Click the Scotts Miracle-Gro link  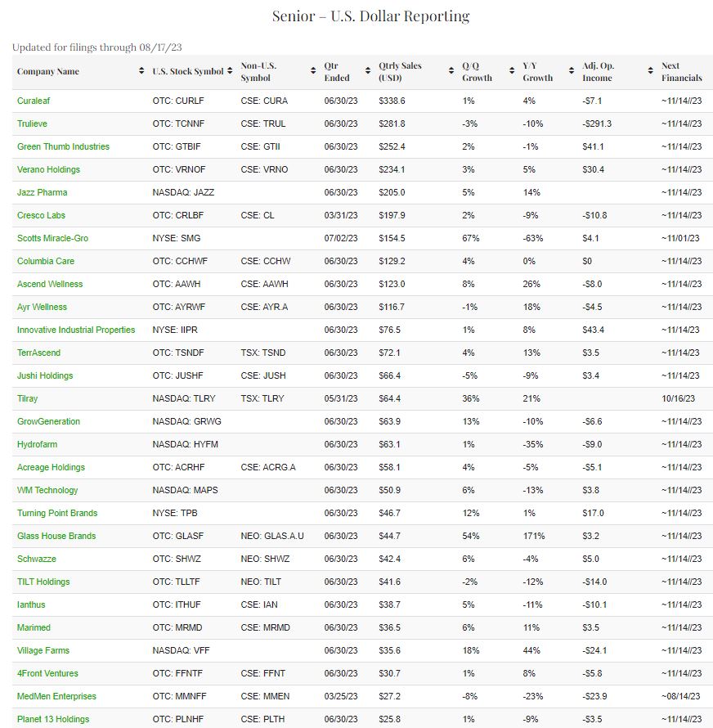tap(52, 238)
